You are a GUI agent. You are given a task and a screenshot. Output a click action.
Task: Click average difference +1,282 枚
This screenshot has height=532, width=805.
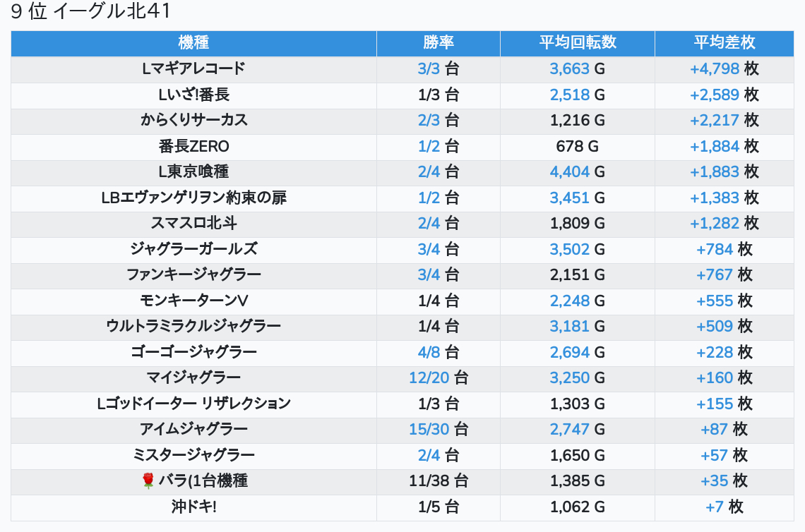[x=724, y=223]
